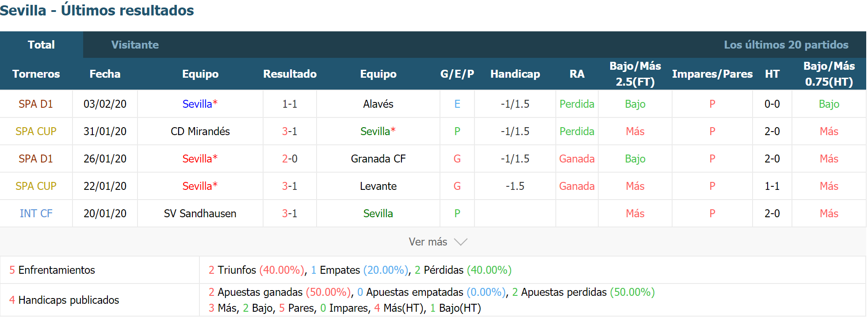This screenshot has height=321, width=868.
Task: Click green Sevilla in the SV Sandhausen row
Action: [x=378, y=213]
